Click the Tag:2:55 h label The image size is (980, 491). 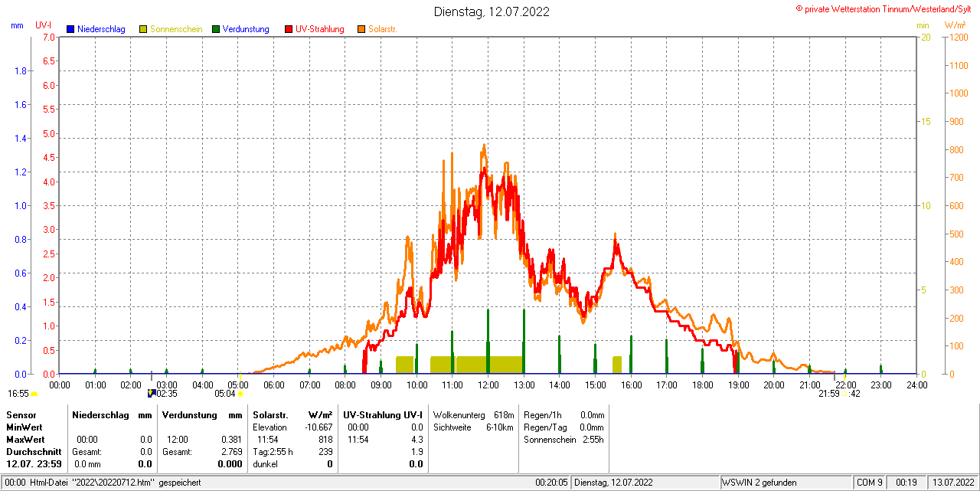click(x=273, y=452)
